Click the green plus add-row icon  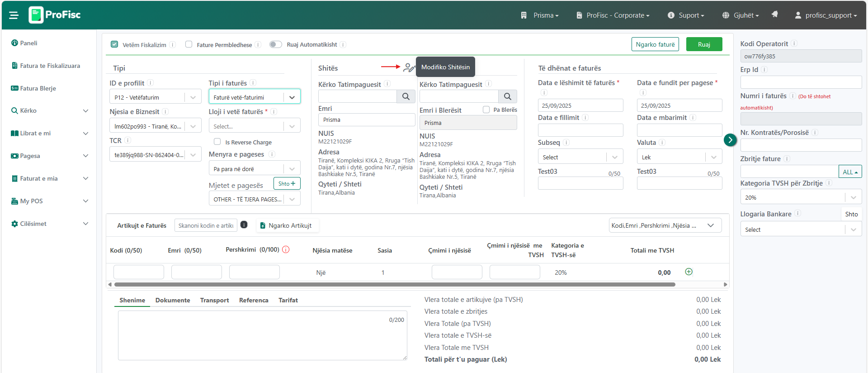[x=689, y=272]
